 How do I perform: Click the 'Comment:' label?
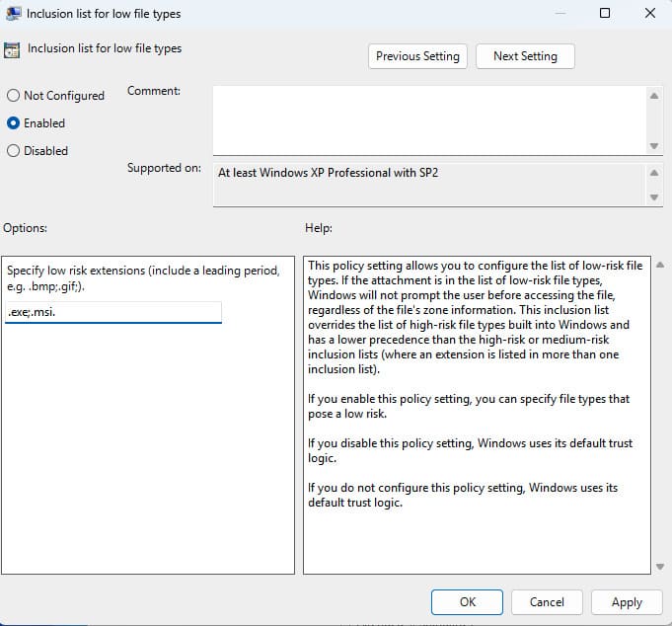tap(154, 91)
